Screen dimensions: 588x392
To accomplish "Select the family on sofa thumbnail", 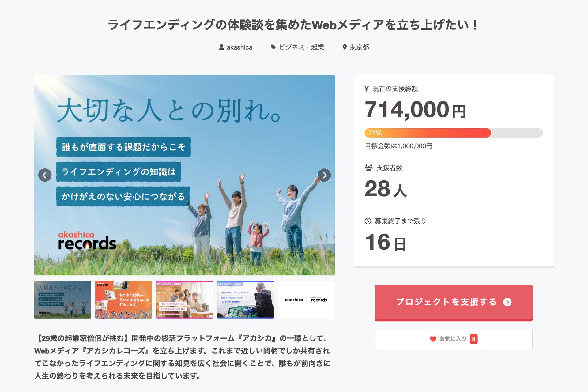I will [184, 300].
